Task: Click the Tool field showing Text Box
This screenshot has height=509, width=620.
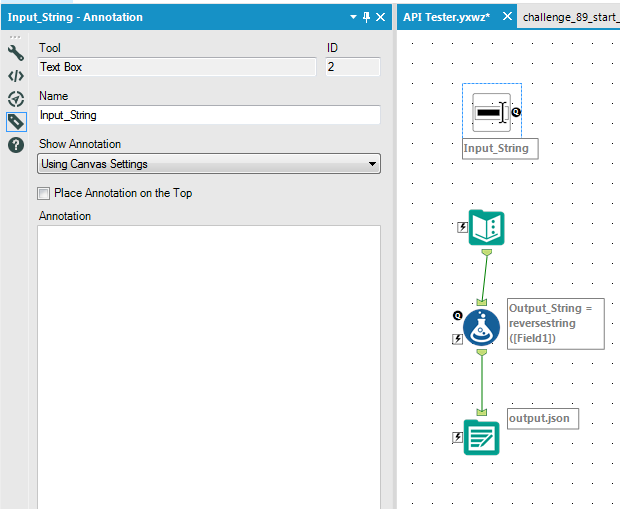Action: coord(177,67)
